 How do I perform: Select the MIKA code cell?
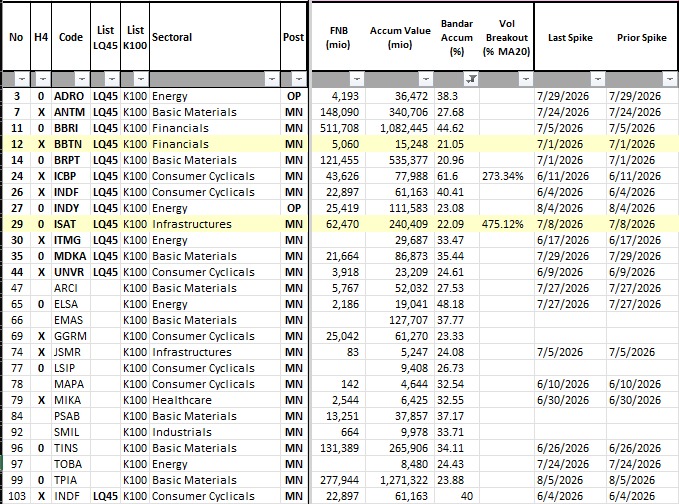pos(71,401)
